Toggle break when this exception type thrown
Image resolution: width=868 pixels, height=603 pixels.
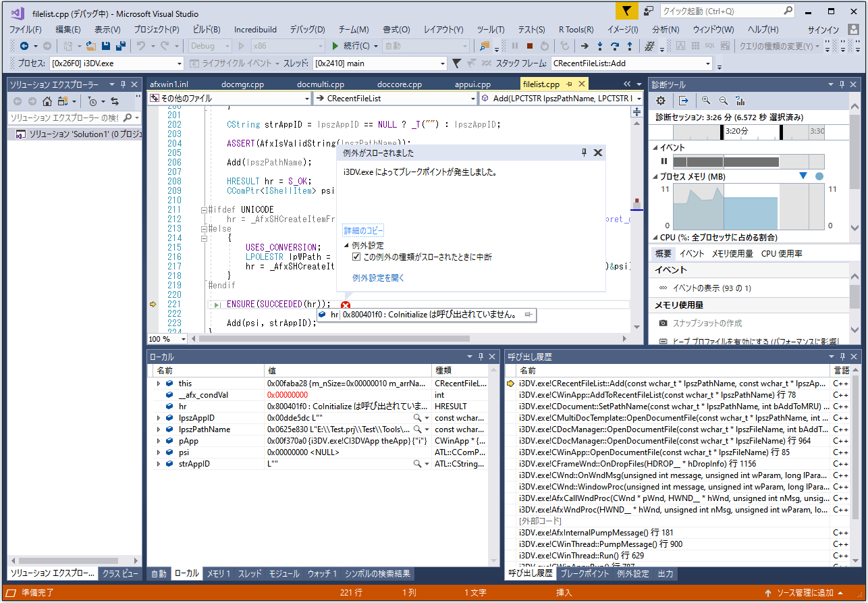click(x=356, y=257)
